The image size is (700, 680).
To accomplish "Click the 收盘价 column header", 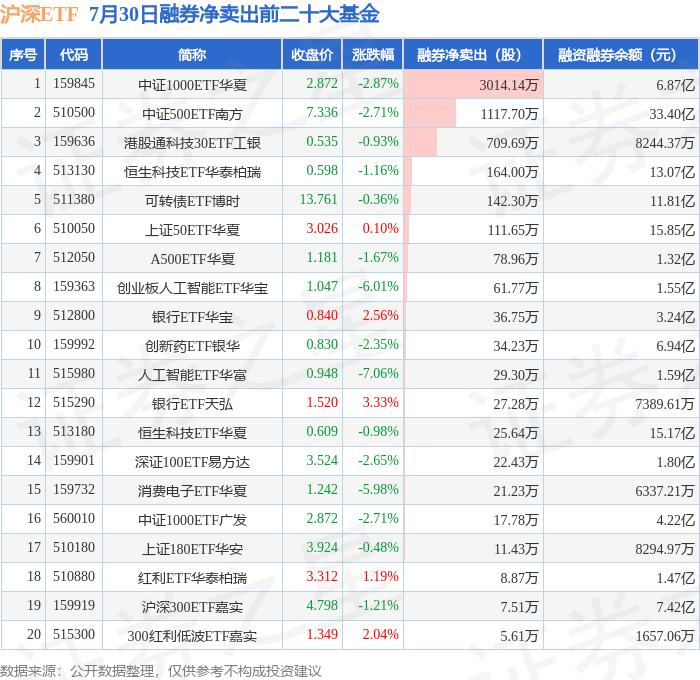I will click(x=312, y=54).
